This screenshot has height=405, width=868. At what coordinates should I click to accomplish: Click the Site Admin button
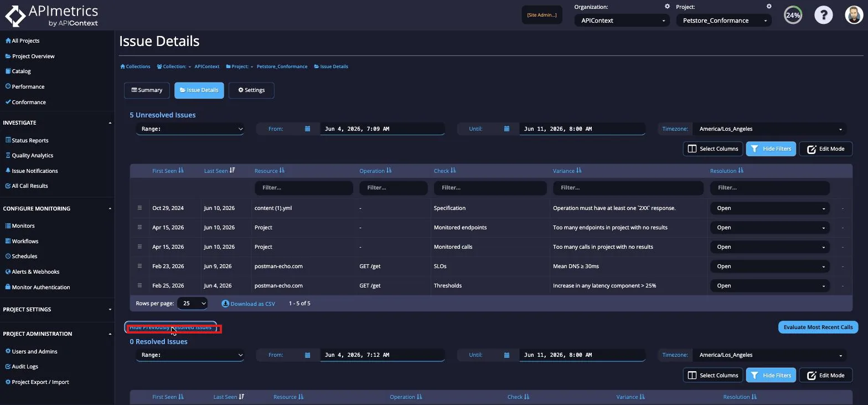click(x=542, y=15)
